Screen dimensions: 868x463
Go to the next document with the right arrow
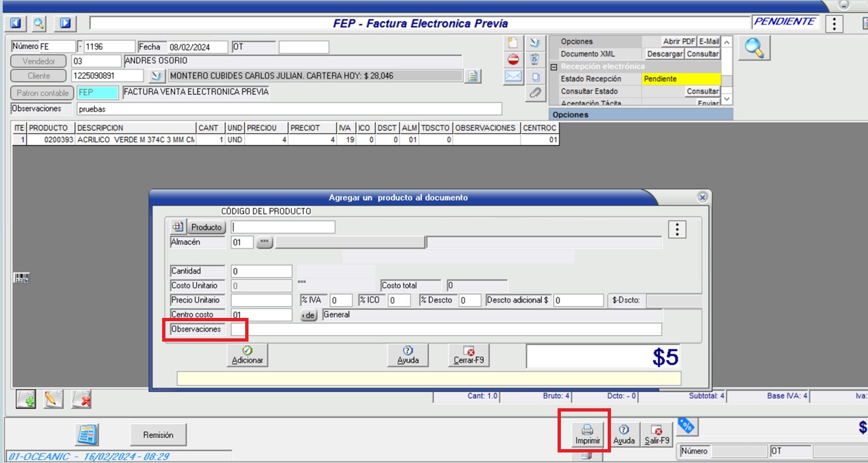(65, 24)
